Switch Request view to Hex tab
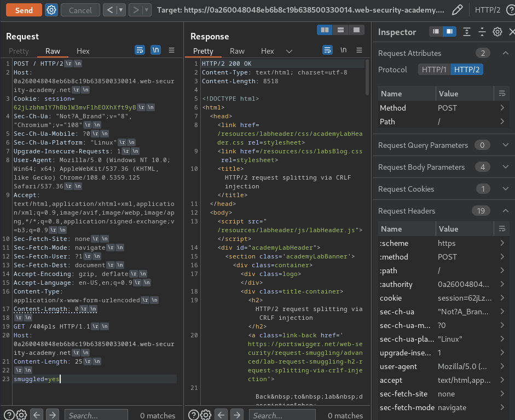Image resolution: width=515 pixels, height=420 pixels. [83, 51]
